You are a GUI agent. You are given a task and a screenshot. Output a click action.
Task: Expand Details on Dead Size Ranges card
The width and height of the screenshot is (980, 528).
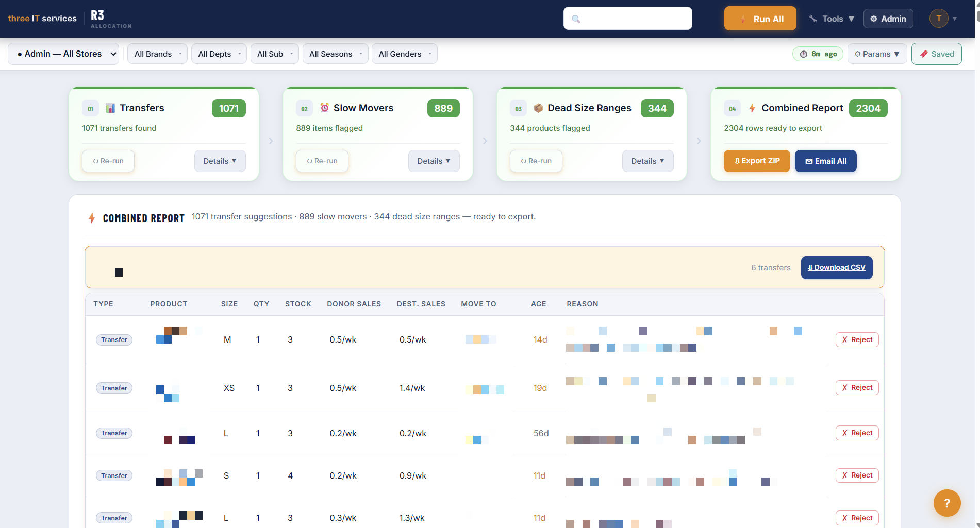click(648, 161)
